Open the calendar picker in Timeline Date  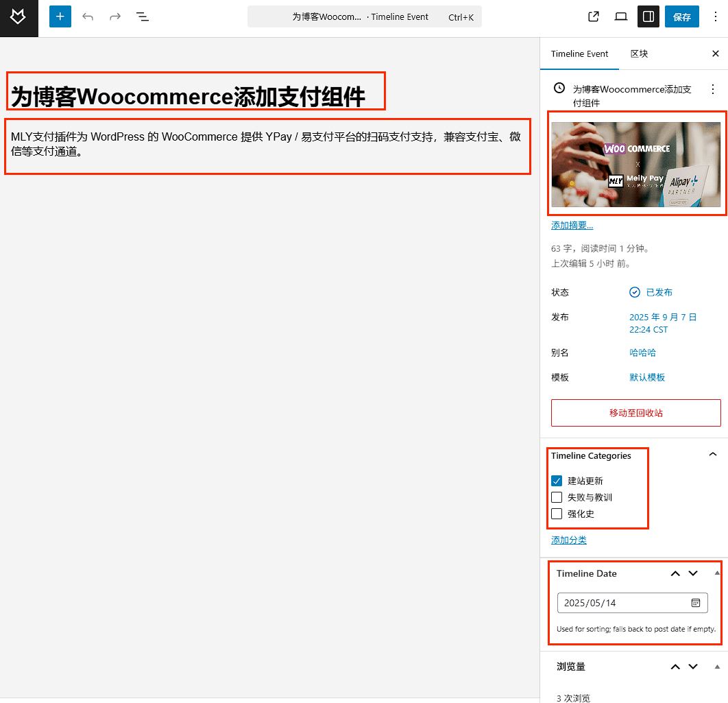[x=695, y=603]
